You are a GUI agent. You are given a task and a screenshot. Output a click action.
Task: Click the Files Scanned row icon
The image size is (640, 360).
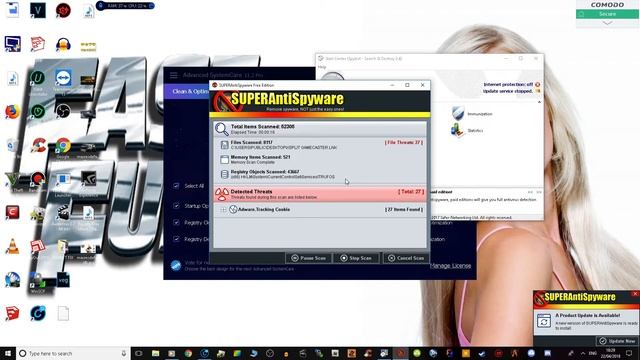point(224,144)
